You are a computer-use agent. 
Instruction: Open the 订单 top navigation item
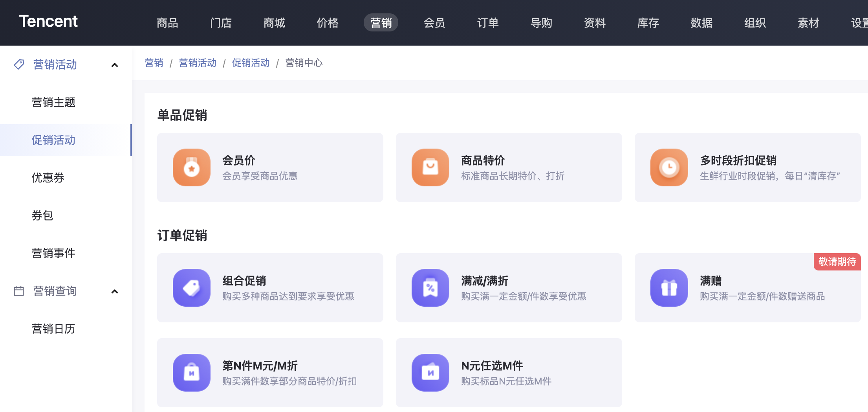[487, 23]
